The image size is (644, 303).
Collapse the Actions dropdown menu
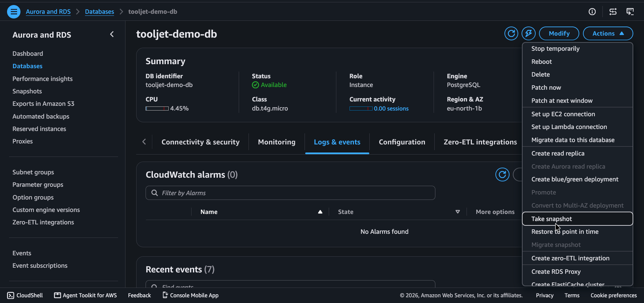pos(608,33)
